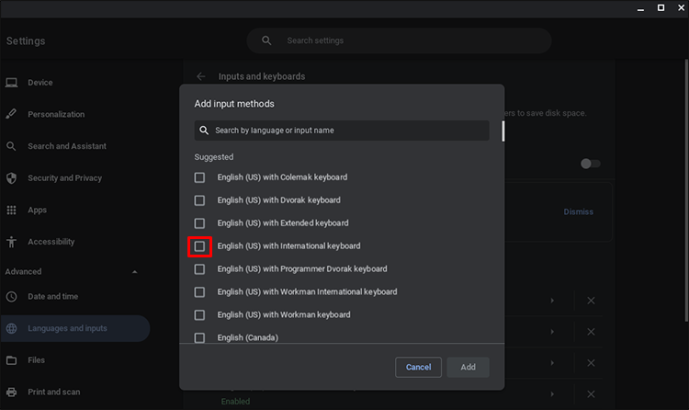Click the Search by language or input name field

pyautogui.click(x=342, y=131)
